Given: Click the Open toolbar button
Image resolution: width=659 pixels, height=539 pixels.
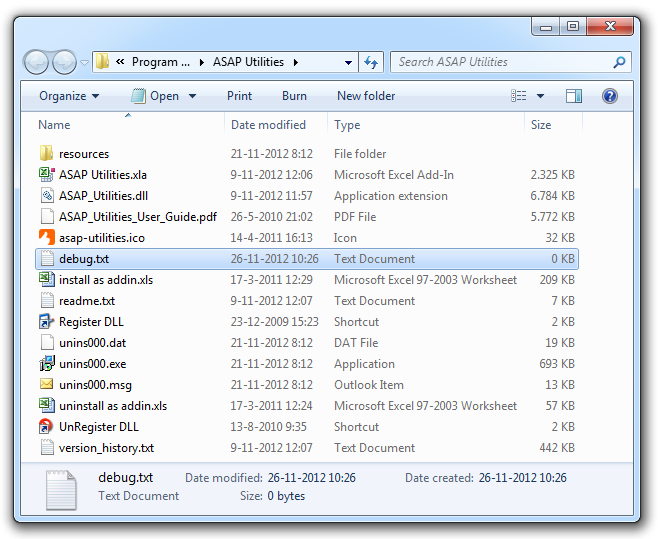Looking at the screenshot, I should 155,96.
